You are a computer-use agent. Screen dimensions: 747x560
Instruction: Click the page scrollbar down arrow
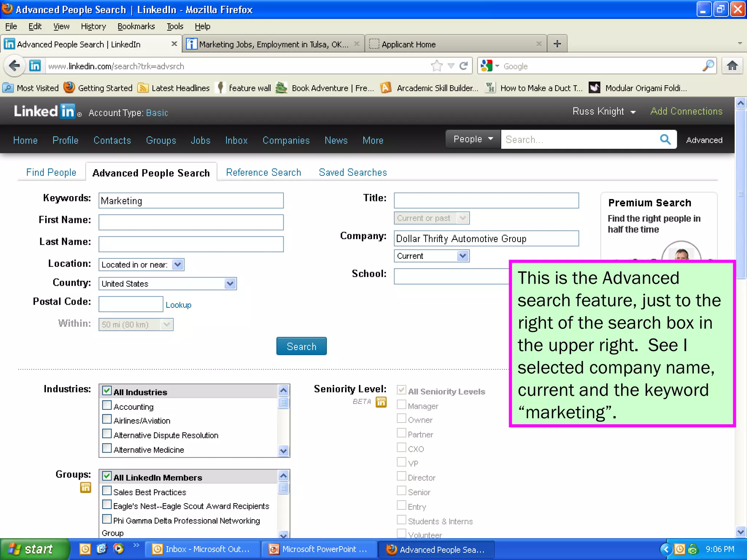(740, 532)
